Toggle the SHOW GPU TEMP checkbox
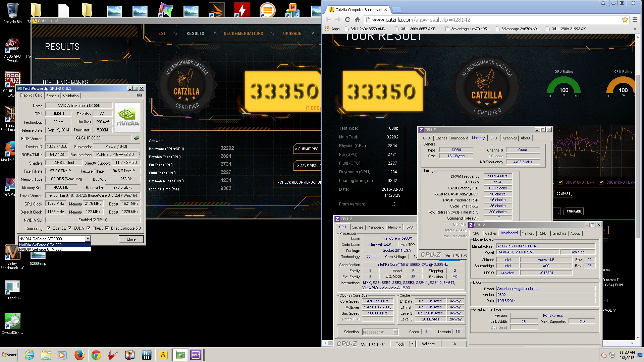The height and width of the screenshot is (362, 644). [560, 182]
